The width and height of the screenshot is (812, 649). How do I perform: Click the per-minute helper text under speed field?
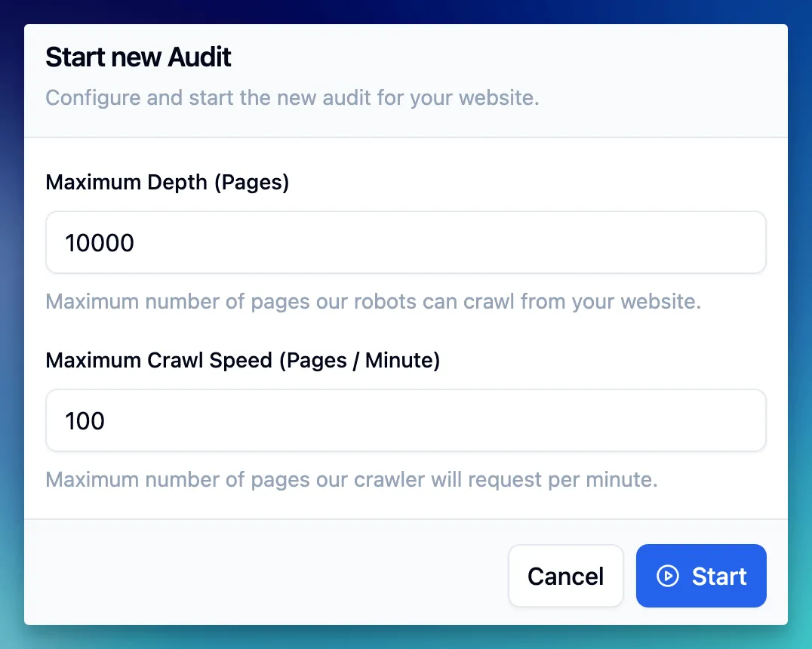click(x=352, y=479)
